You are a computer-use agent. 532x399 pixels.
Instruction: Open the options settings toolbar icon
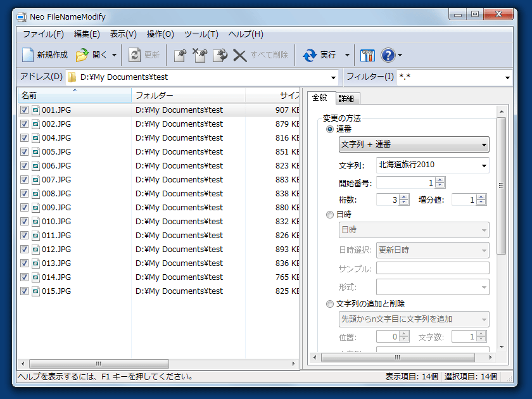[367, 55]
